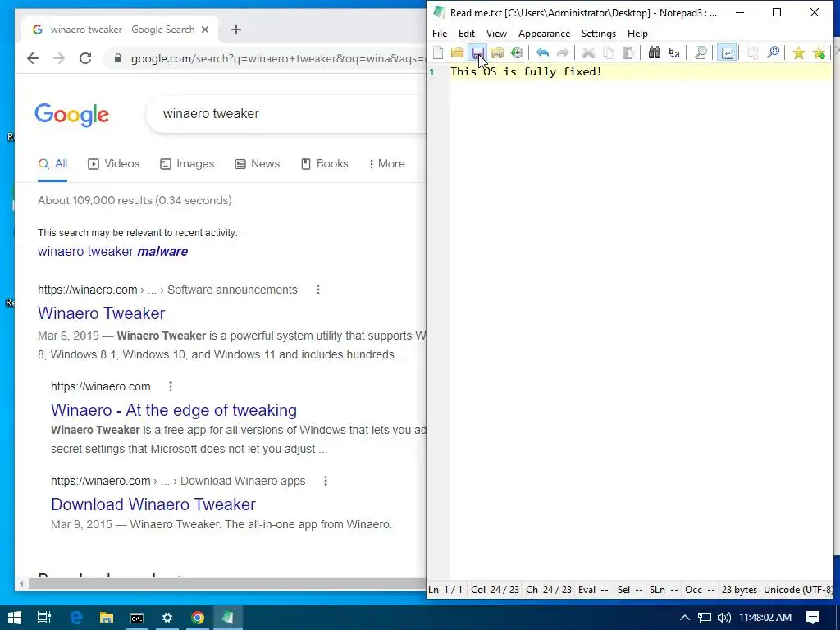Open the File menu in Notepad3
The width and height of the screenshot is (840, 630).
tap(440, 33)
